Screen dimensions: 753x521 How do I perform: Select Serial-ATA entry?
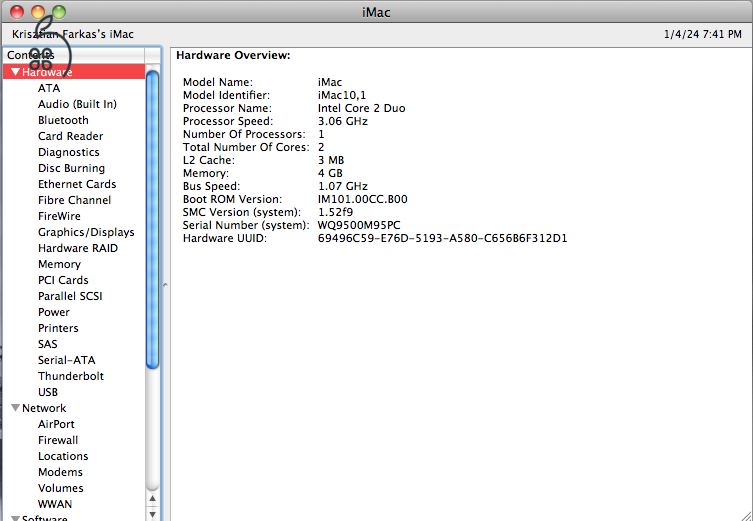click(x=67, y=360)
